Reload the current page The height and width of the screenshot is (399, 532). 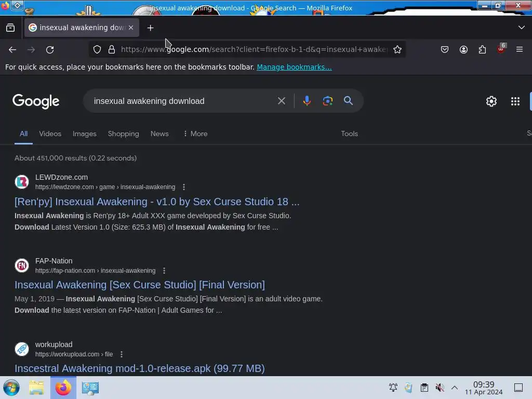[x=50, y=49]
